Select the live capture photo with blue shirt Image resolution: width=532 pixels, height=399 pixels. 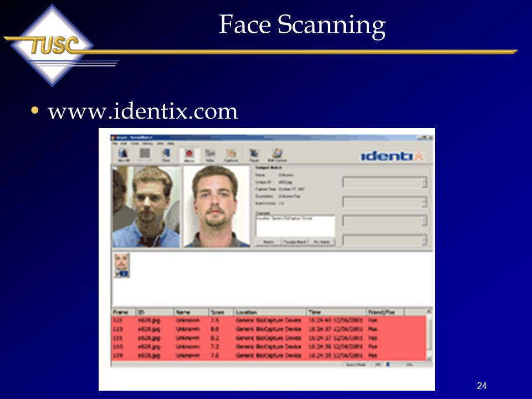click(x=146, y=206)
